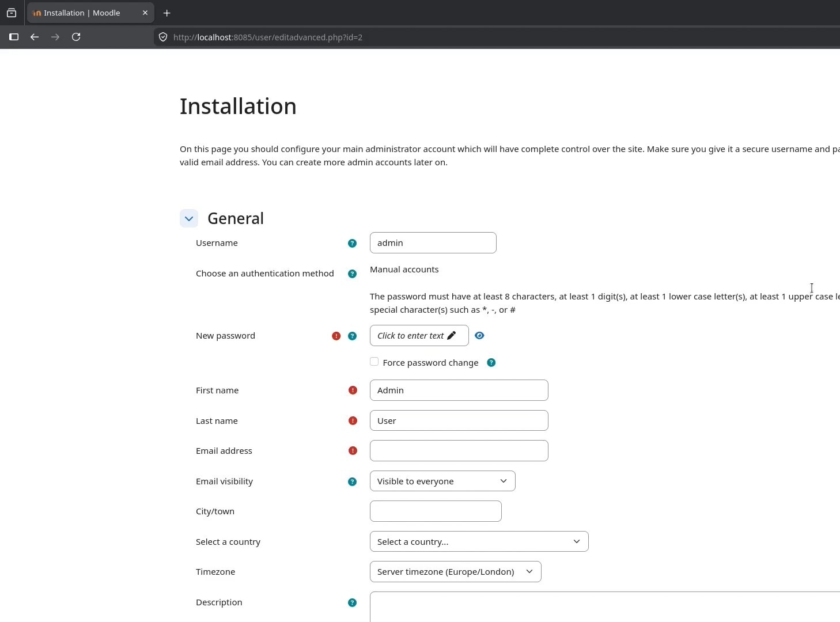Click Last name required icon
840x622 pixels.
tap(353, 421)
